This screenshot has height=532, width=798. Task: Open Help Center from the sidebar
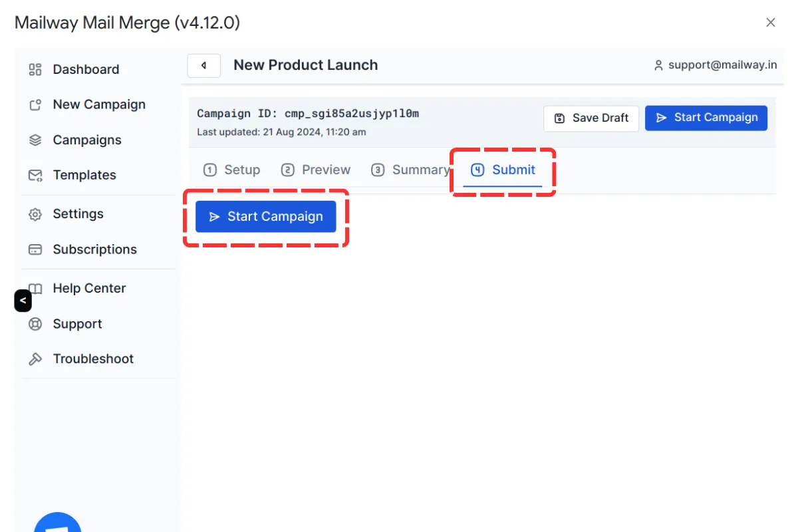click(x=89, y=289)
